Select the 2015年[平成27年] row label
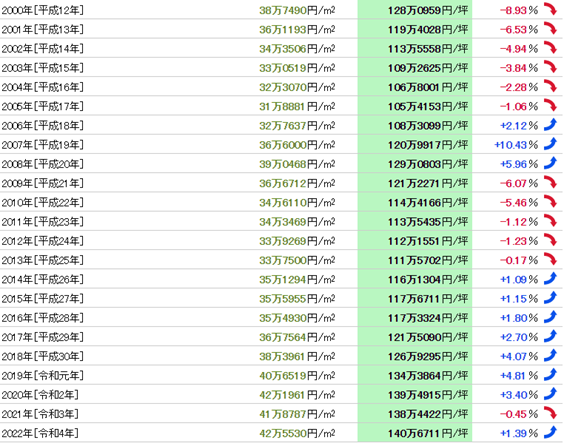Viewport: 567px width, 446px height. 42,299
